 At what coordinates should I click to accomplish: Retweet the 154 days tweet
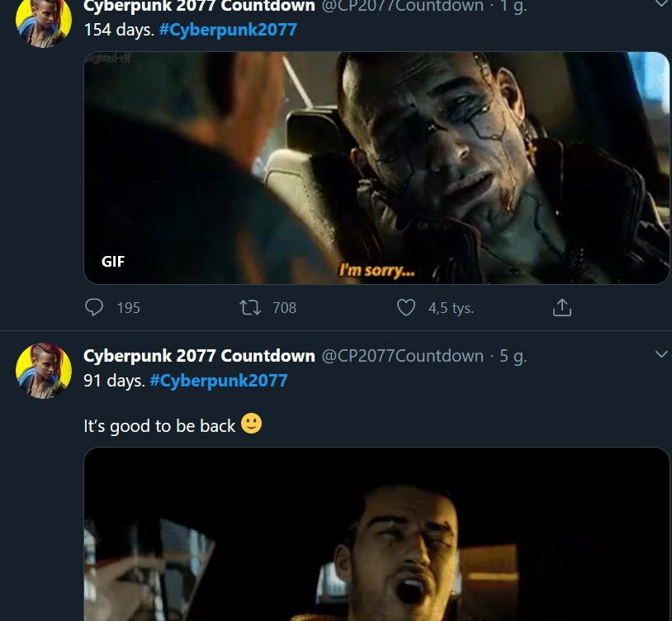(x=248, y=308)
